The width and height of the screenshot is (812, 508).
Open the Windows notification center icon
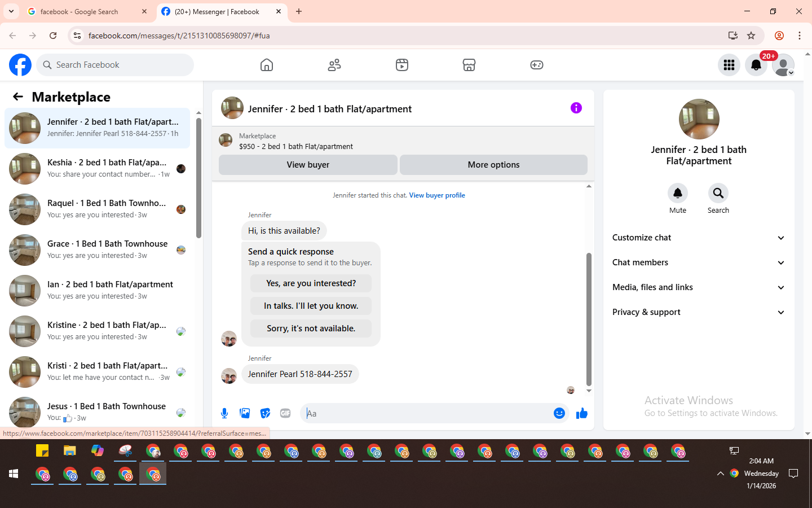[793, 474]
